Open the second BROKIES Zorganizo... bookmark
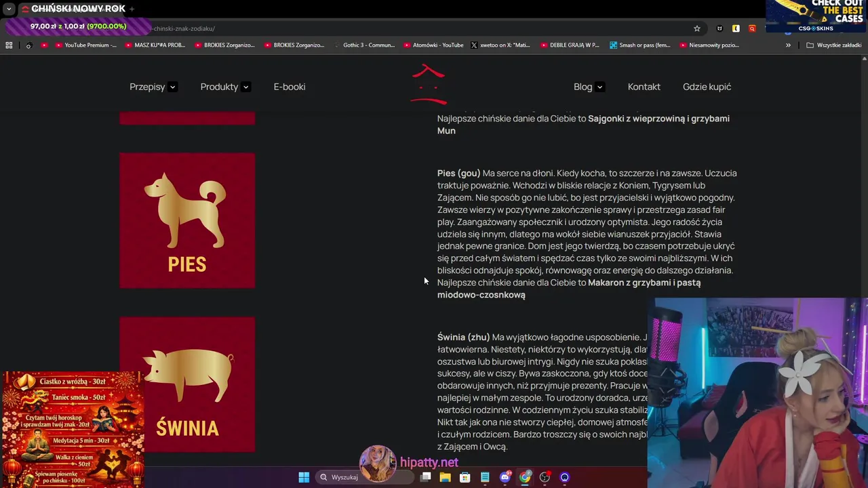 click(x=294, y=45)
